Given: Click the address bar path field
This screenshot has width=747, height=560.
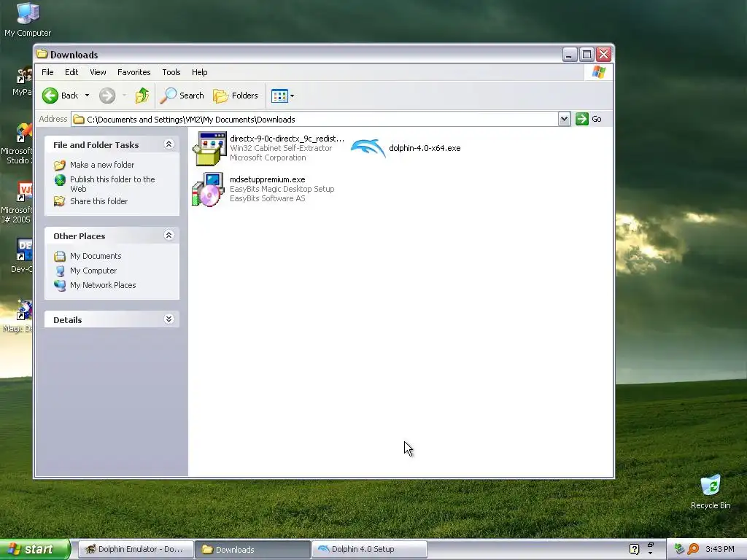Looking at the screenshot, I should tap(314, 120).
